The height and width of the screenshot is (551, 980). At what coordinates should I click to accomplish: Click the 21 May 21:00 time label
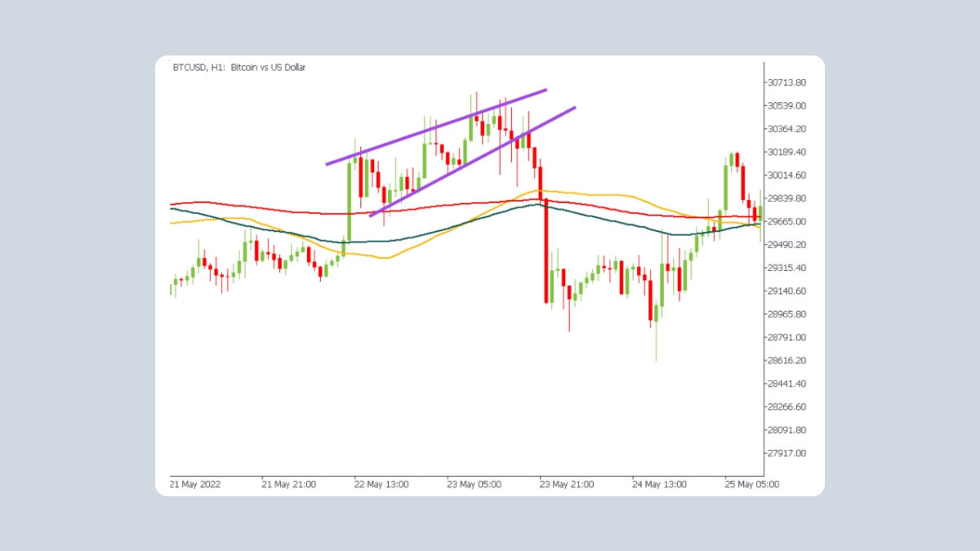pyautogui.click(x=288, y=484)
